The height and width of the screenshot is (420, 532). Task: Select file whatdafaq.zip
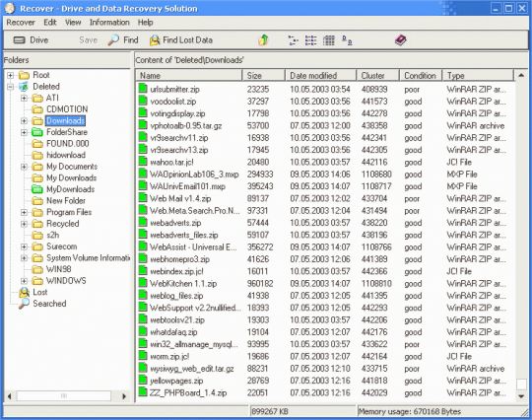coord(173,332)
